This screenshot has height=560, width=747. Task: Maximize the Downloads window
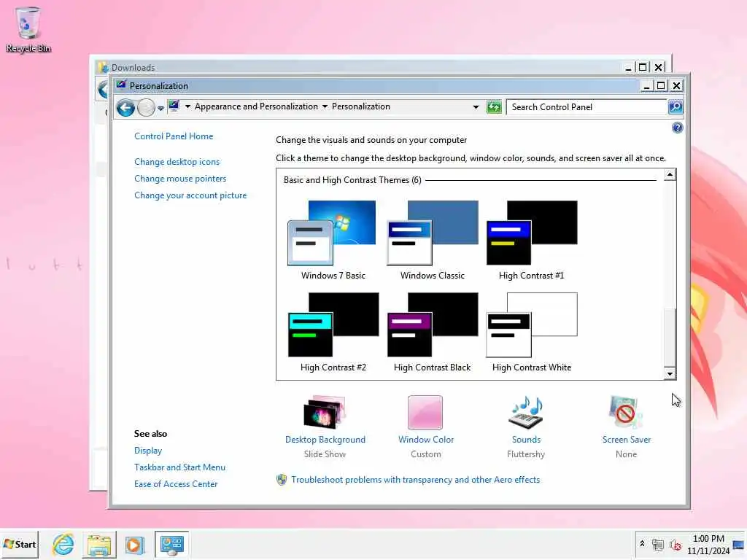(643, 67)
